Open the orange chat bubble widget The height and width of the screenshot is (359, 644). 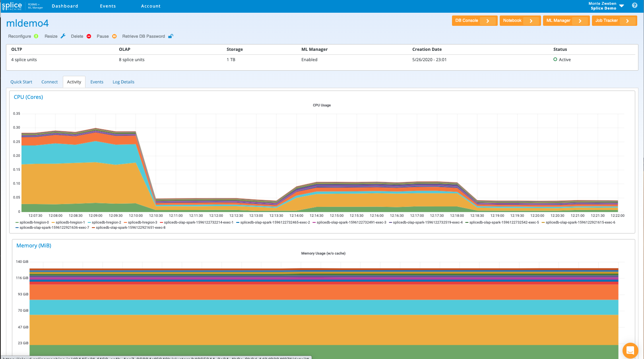click(630, 350)
